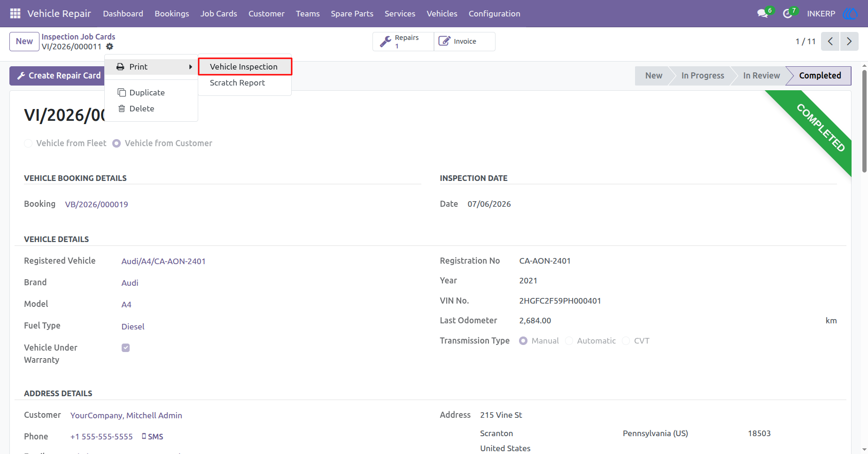Click the gear actions icon beside VI/2026/000011
Image resolution: width=868 pixels, height=454 pixels.
coord(109,47)
